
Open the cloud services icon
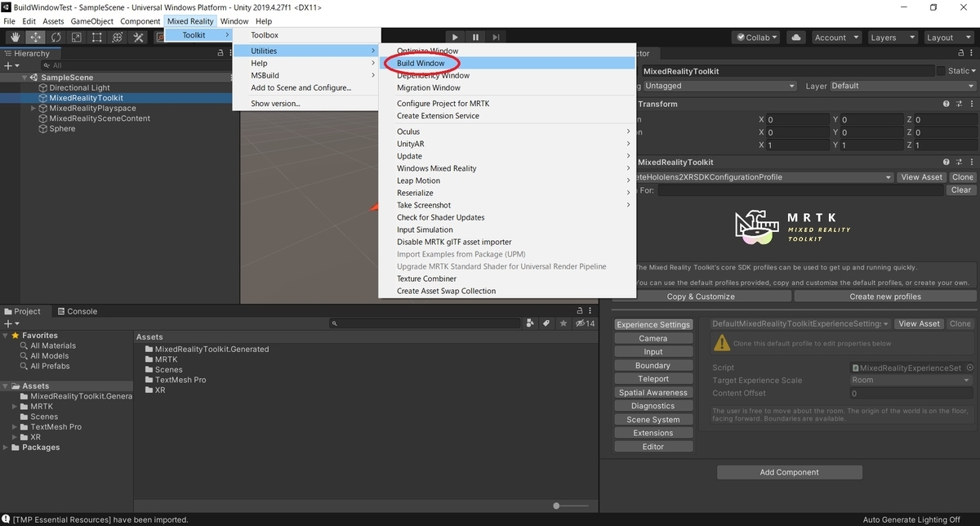[x=797, y=38]
